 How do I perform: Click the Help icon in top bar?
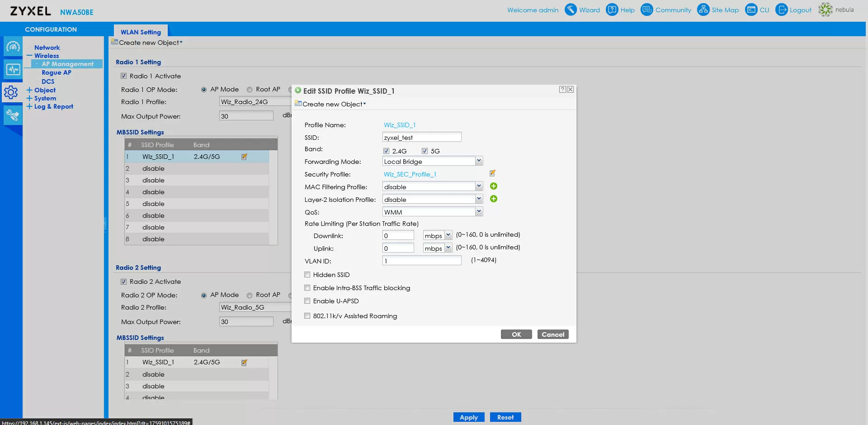click(x=612, y=10)
